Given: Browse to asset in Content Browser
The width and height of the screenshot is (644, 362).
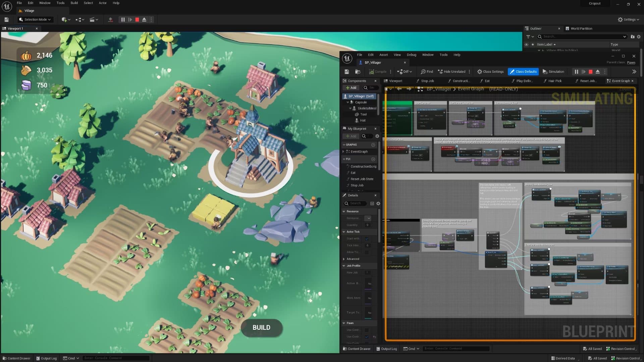Looking at the screenshot, I should [358, 72].
